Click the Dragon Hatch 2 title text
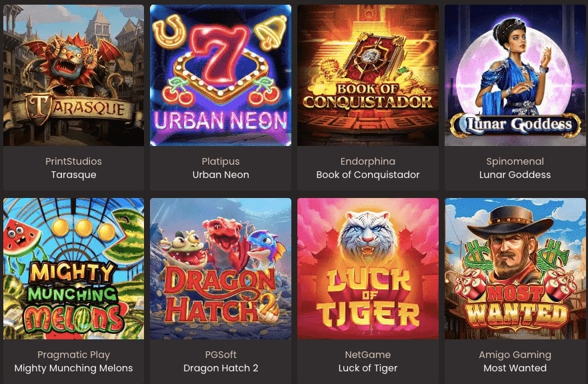This screenshot has height=384, width=588. click(221, 368)
